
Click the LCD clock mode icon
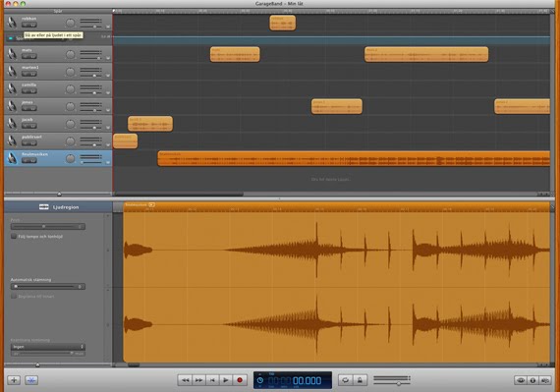(x=260, y=380)
